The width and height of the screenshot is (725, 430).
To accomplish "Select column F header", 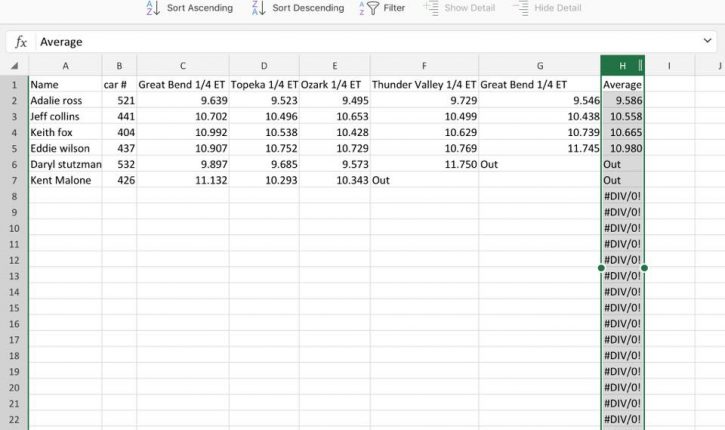I will point(424,66).
